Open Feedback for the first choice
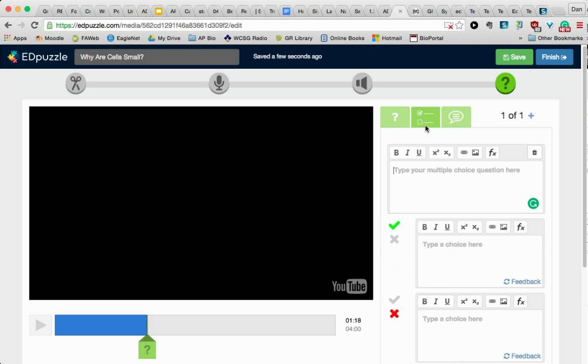 [522, 282]
